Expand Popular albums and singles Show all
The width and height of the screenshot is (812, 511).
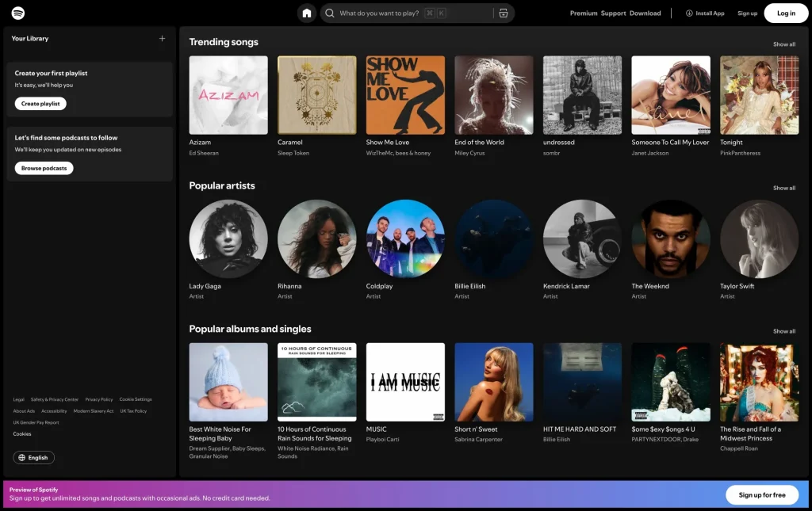[783, 331]
